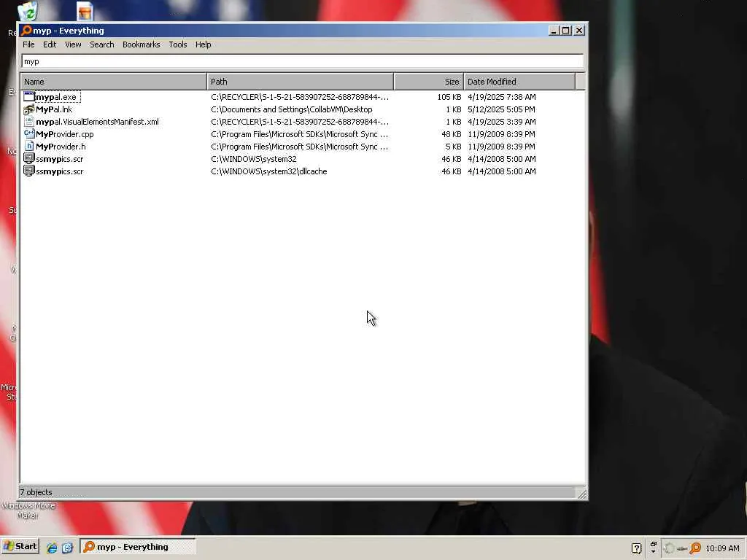
Task: Click the search box containing myp
Action: point(302,61)
